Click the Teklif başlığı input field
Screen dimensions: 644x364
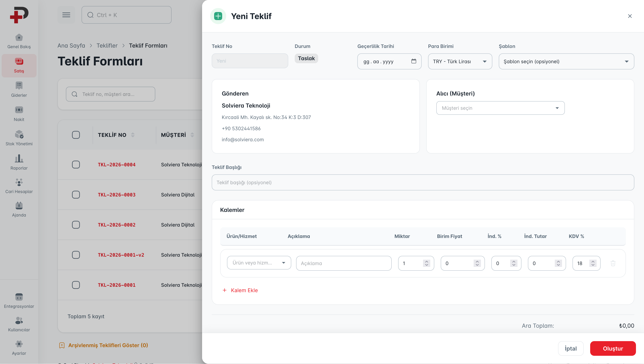pyautogui.click(x=423, y=182)
